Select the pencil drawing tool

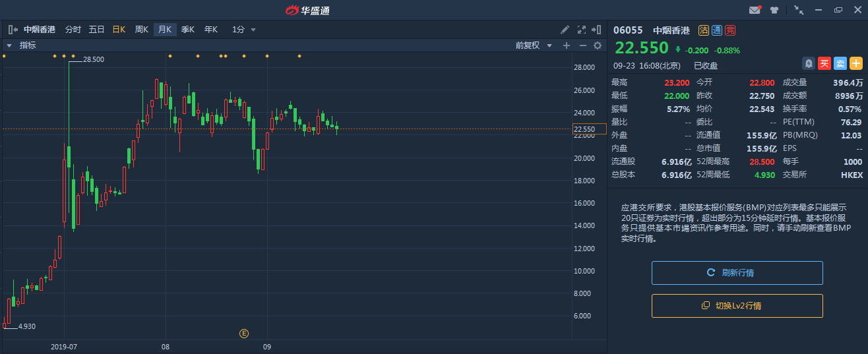(x=565, y=30)
